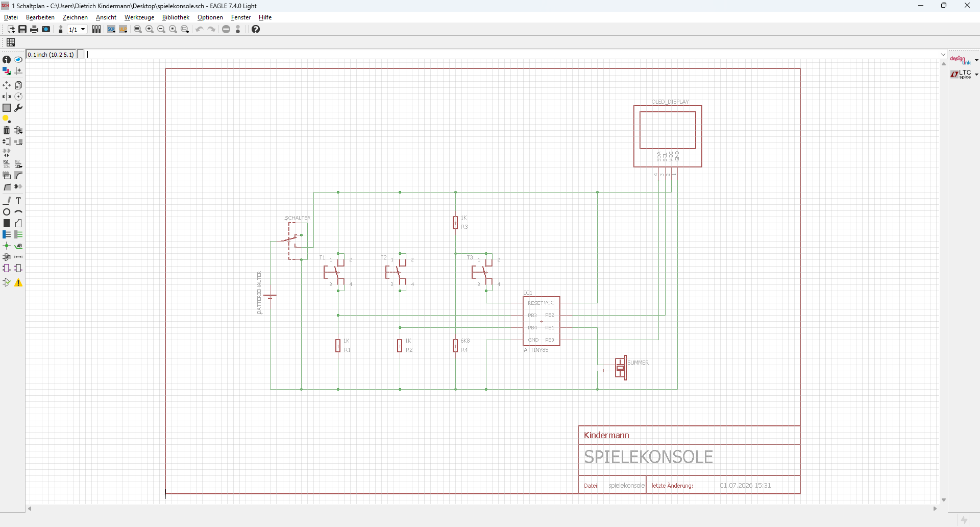Open the Optionen menu

point(210,17)
